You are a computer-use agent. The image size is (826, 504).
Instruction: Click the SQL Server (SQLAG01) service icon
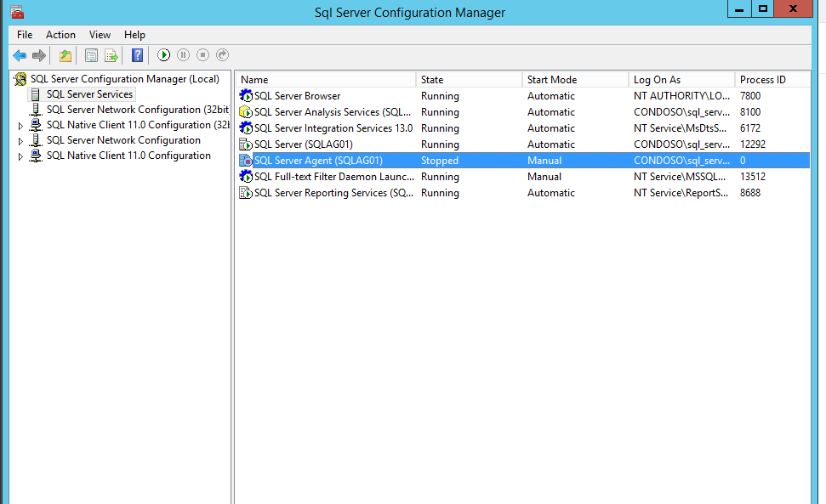point(246,144)
